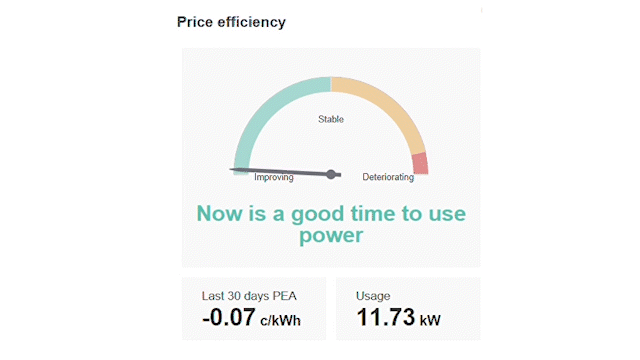Click the c/kWh unit label

[x=280, y=320]
